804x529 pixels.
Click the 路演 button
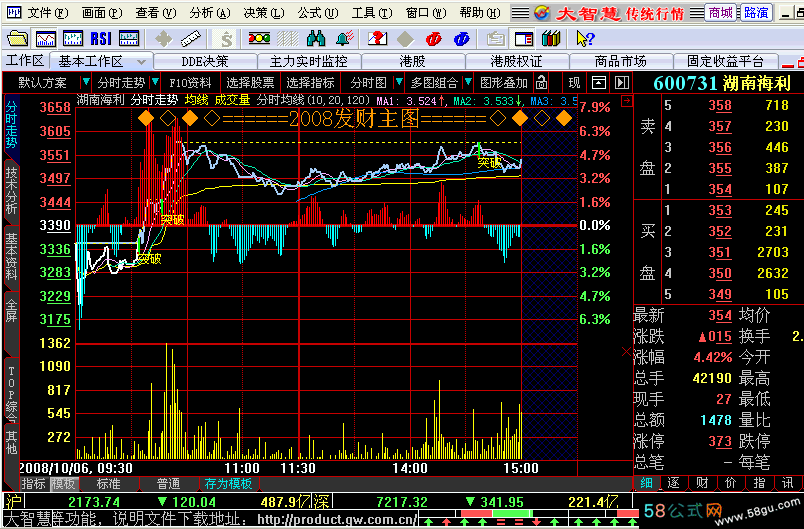756,13
